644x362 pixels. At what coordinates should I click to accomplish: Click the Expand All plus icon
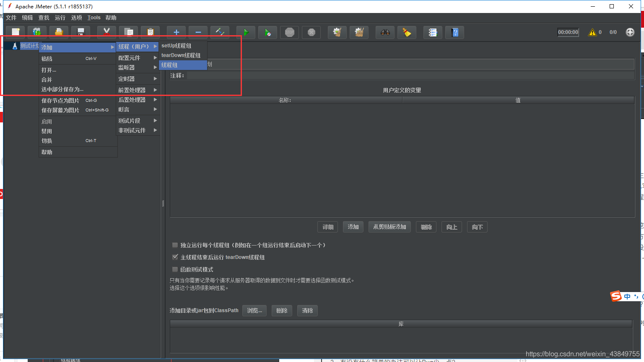pos(176,32)
